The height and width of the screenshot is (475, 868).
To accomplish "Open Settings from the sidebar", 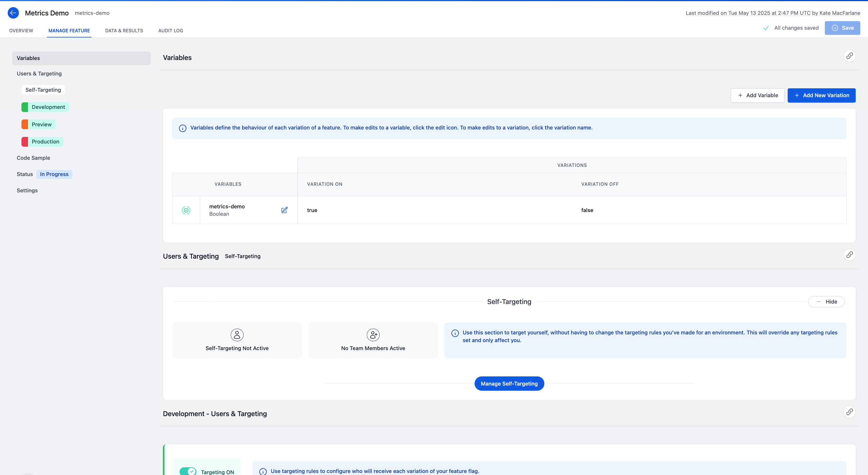I will pyautogui.click(x=27, y=190).
